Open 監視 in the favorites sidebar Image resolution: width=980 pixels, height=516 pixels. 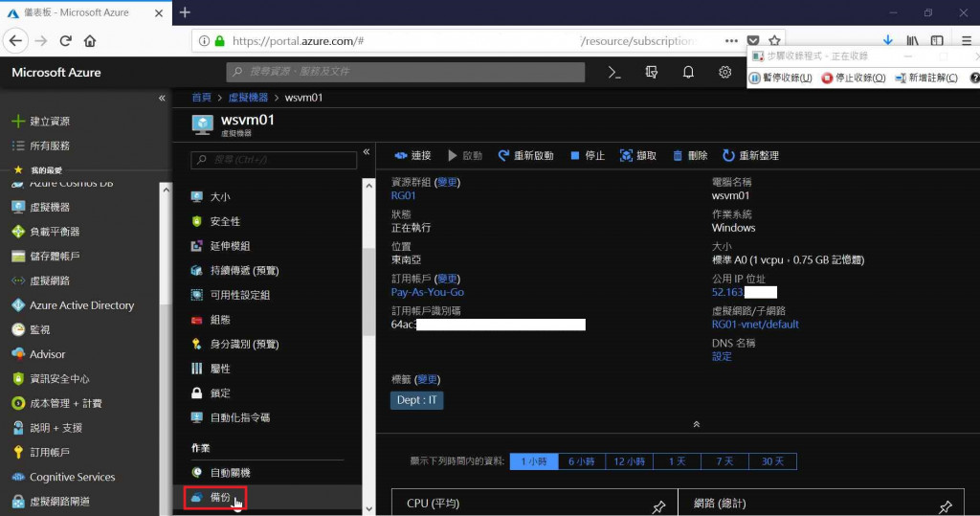click(32, 329)
